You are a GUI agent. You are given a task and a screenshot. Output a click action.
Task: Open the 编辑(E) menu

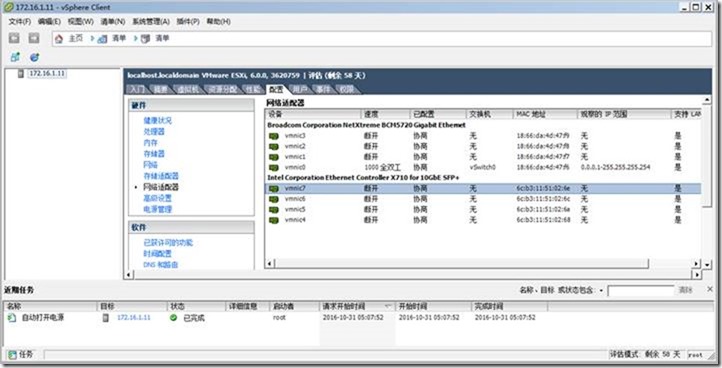click(49, 22)
